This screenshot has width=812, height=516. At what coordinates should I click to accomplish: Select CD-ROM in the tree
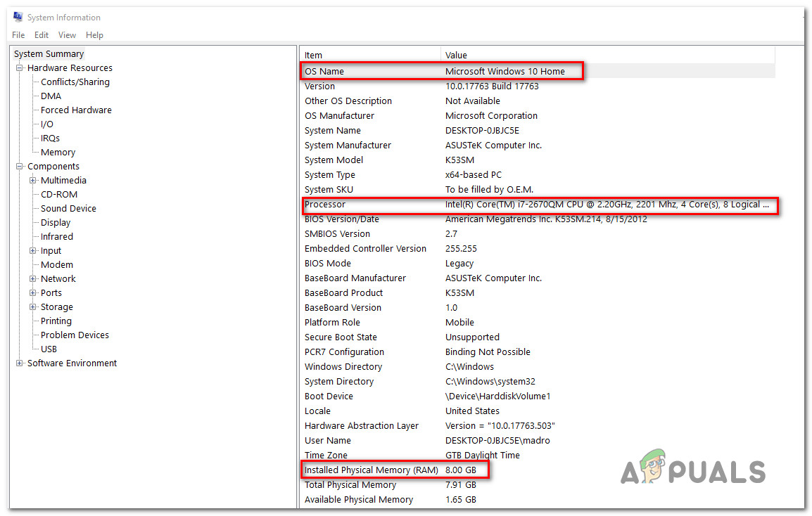click(x=59, y=194)
